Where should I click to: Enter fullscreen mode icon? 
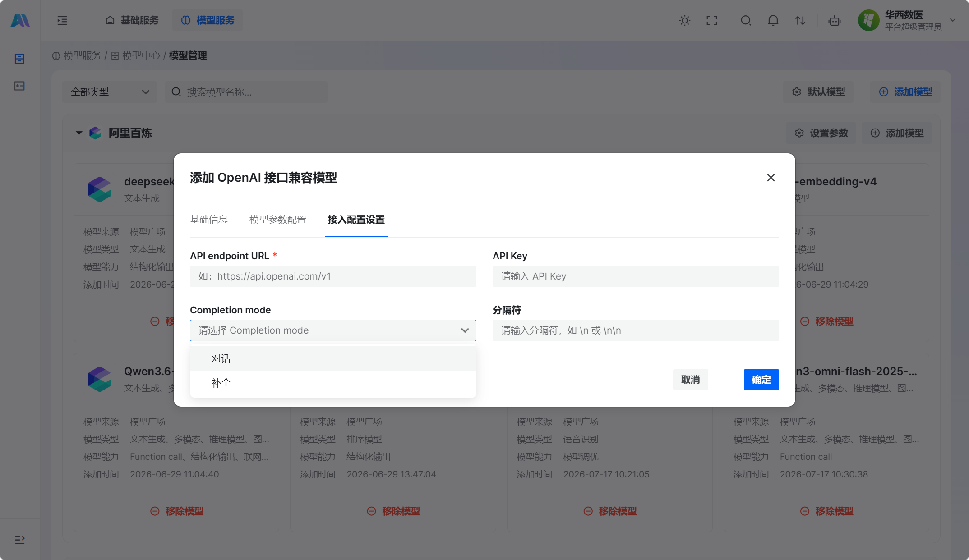[712, 20]
